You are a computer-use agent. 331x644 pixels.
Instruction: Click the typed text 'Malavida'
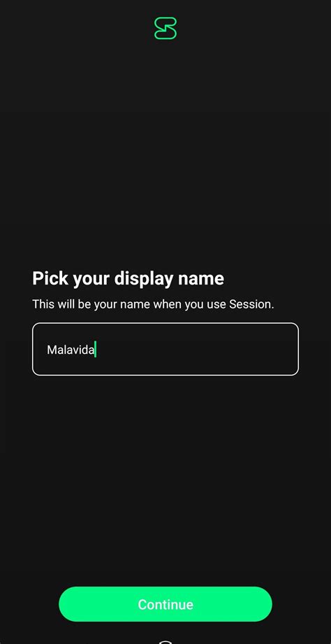point(71,350)
